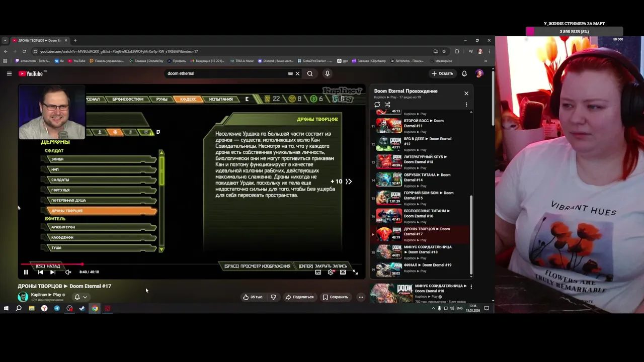The width and height of the screenshot is (644, 362).
Task: Toggle subtitles in the video player
Action: (318, 272)
